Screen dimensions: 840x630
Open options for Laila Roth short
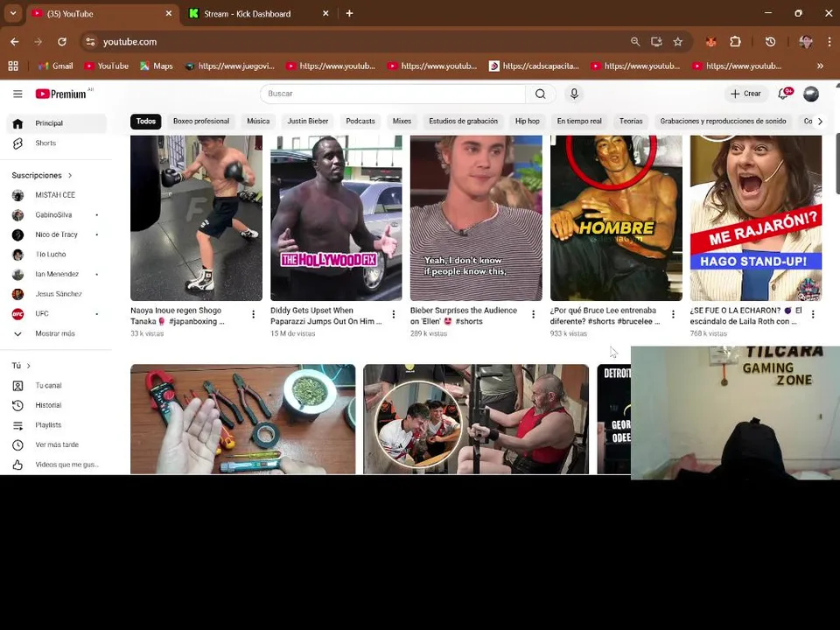click(813, 314)
